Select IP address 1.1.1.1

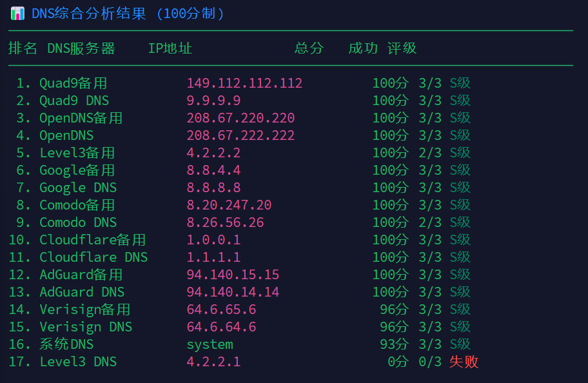pos(214,257)
